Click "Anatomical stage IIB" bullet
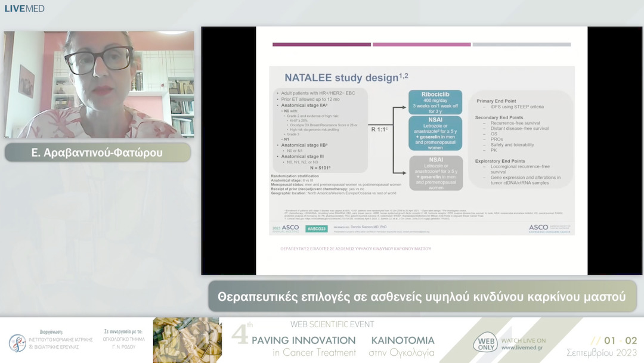This screenshot has width=644, height=363. 304,145
